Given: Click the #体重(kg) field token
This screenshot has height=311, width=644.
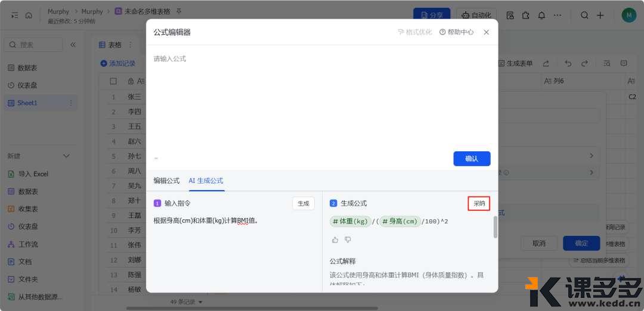Looking at the screenshot, I should tap(351, 221).
